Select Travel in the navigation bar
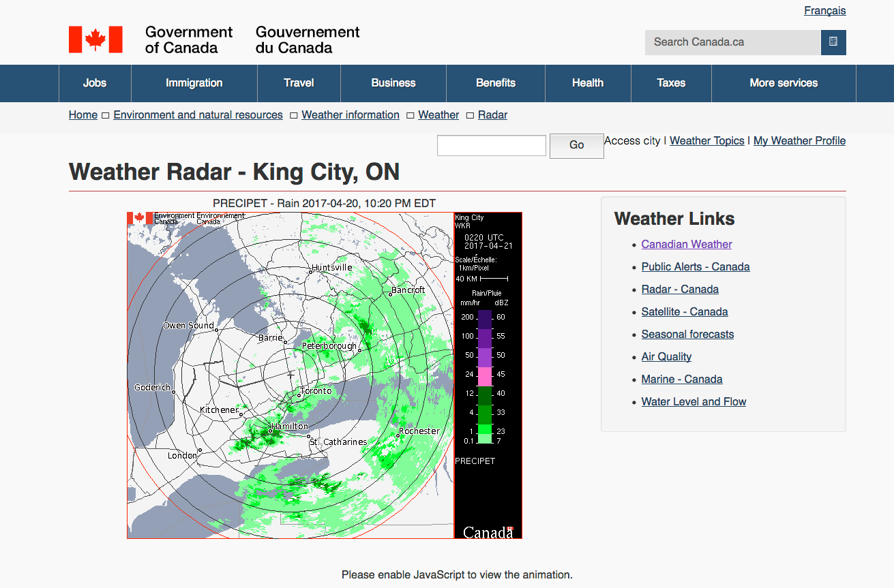The height and width of the screenshot is (588, 894). pyautogui.click(x=299, y=83)
